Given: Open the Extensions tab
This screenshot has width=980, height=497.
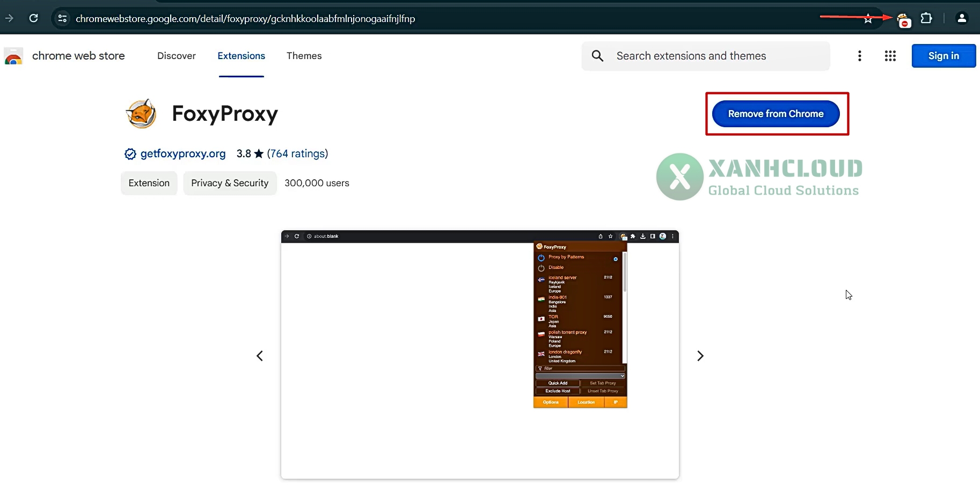Looking at the screenshot, I should 241,56.
